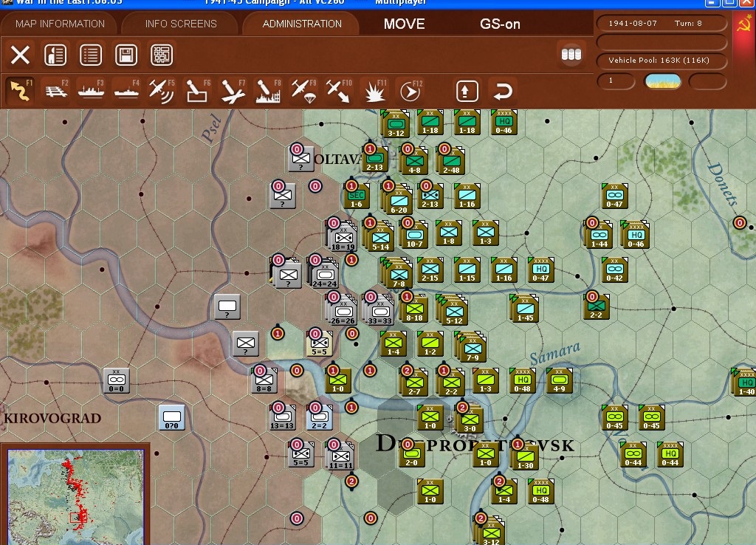Select the Soviet unit 2-7
The height and width of the screenshot is (545, 756).
[414, 382]
